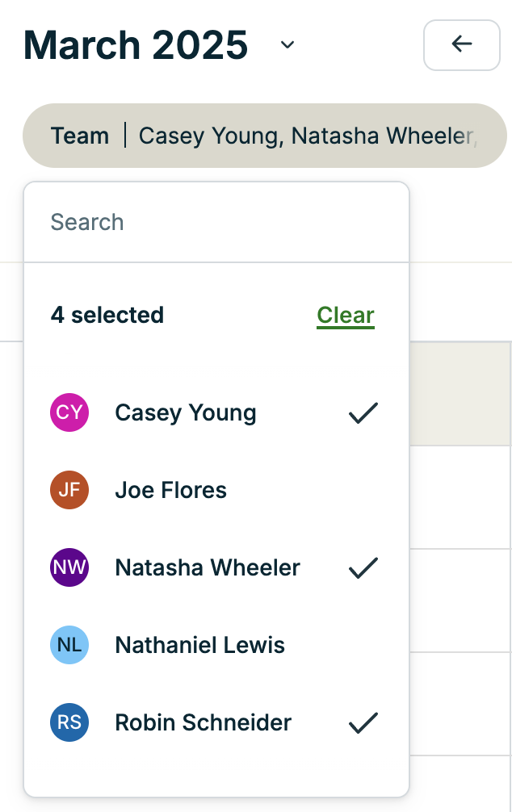
Task: Expand the chevron next to March 2025
Action: (x=287, y=45)
